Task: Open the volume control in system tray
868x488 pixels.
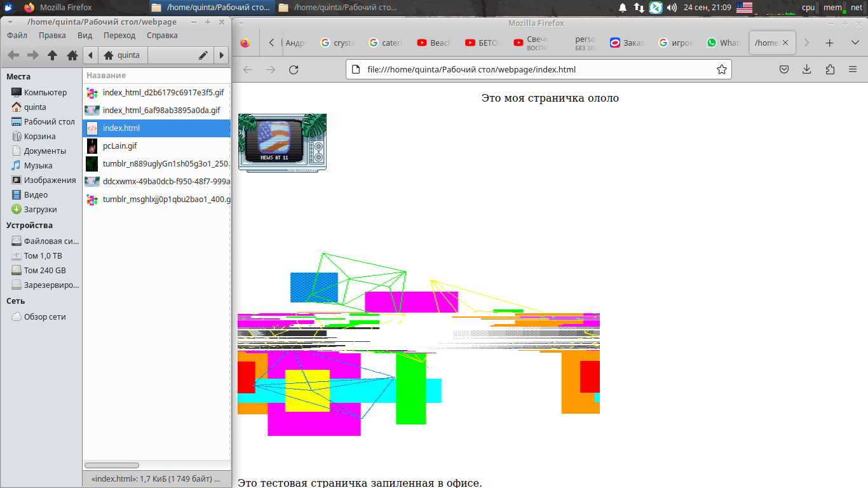Action: [x=672, y=8]
